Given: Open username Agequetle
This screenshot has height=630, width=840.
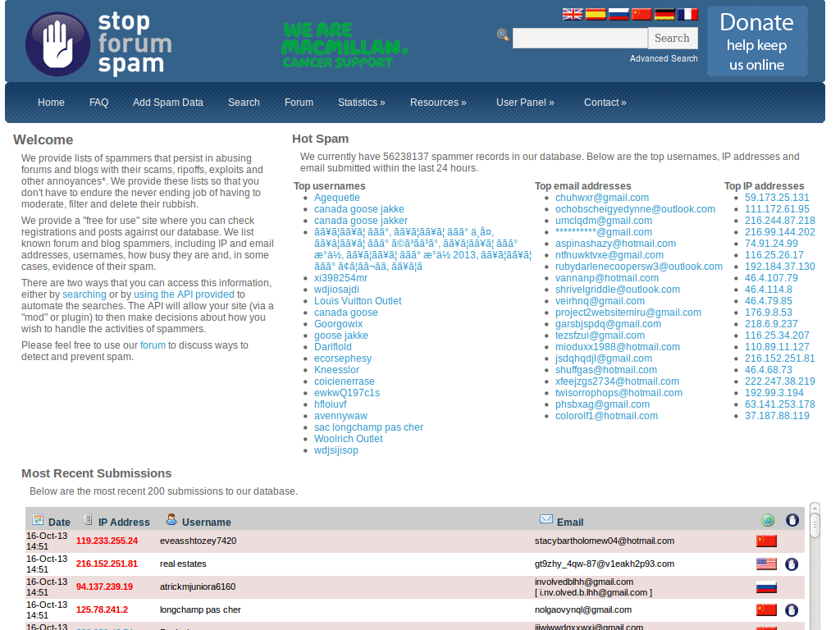Looking at the screenshot, I should pos(336,198).
